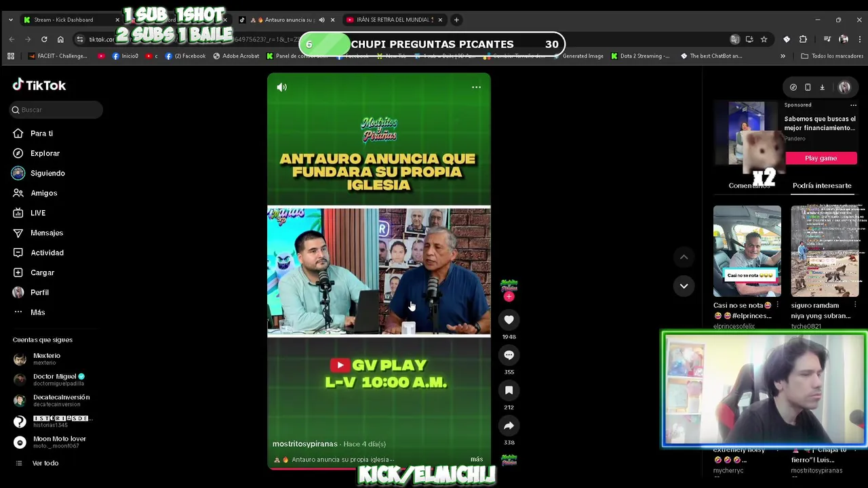Mute the Antauro anuncia browser tab audio
868x488 pixels.
click(x=321, y=20)
